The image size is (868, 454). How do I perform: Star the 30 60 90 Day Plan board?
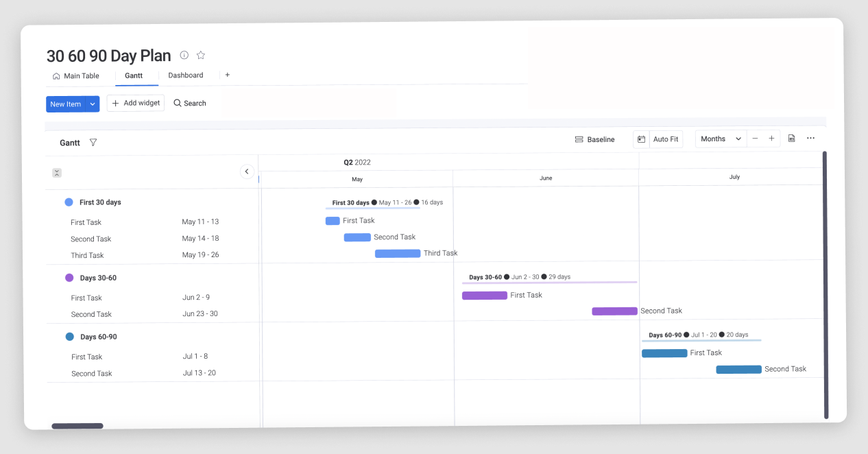[201, 55]
